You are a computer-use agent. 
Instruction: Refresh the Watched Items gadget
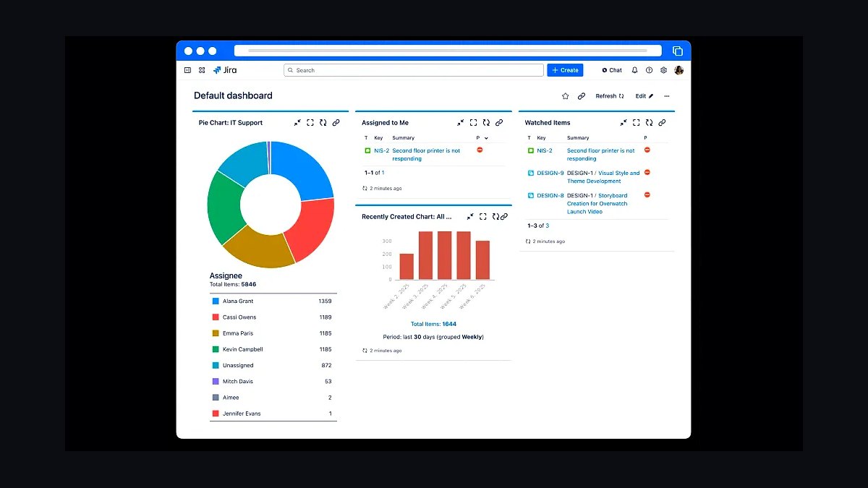pyautogui.click(x=649, y=123)
